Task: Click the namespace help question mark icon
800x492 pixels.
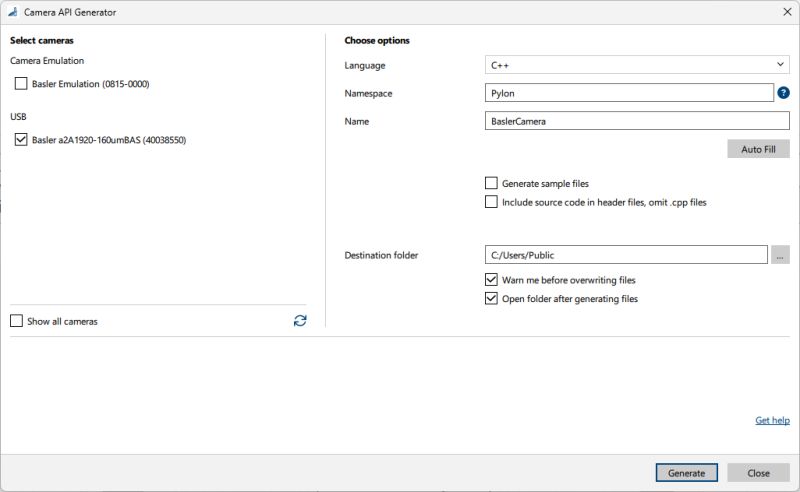Action: click(783, 93)
